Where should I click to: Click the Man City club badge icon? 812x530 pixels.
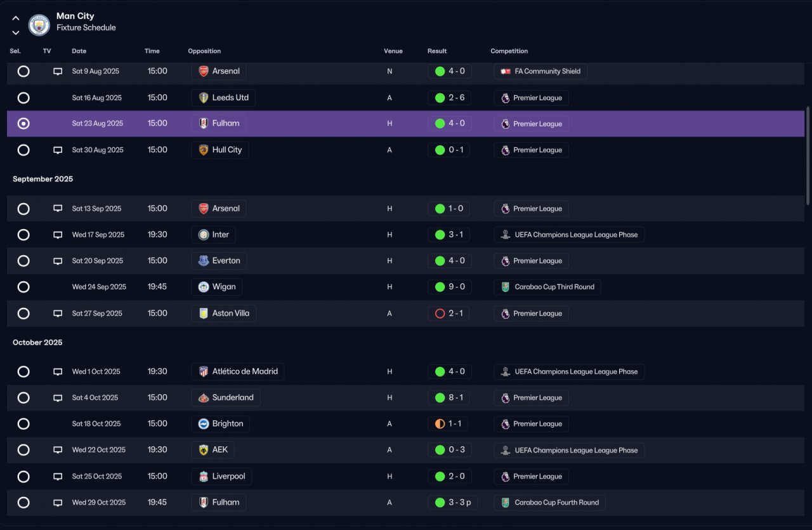[x=39, y=25]
